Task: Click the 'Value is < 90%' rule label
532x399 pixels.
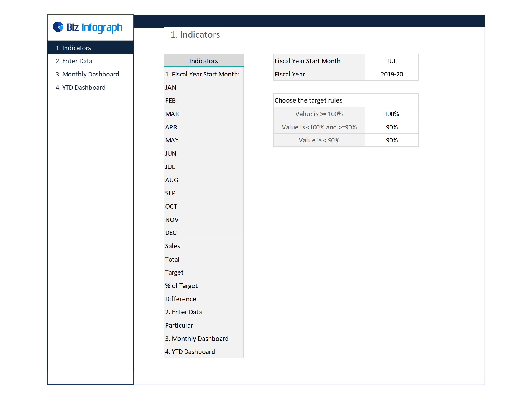Action: click(319, 140)
